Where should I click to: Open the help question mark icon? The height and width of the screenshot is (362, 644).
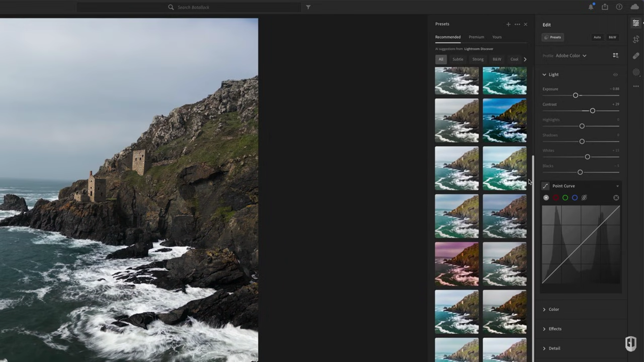tap(619, 7)
